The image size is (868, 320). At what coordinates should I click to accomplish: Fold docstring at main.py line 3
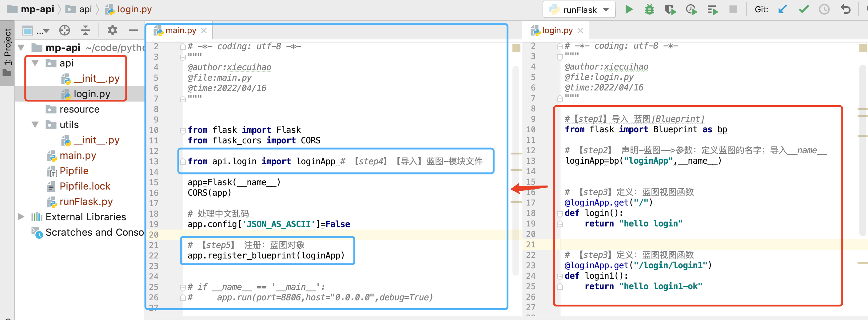(x=183, y=57)
